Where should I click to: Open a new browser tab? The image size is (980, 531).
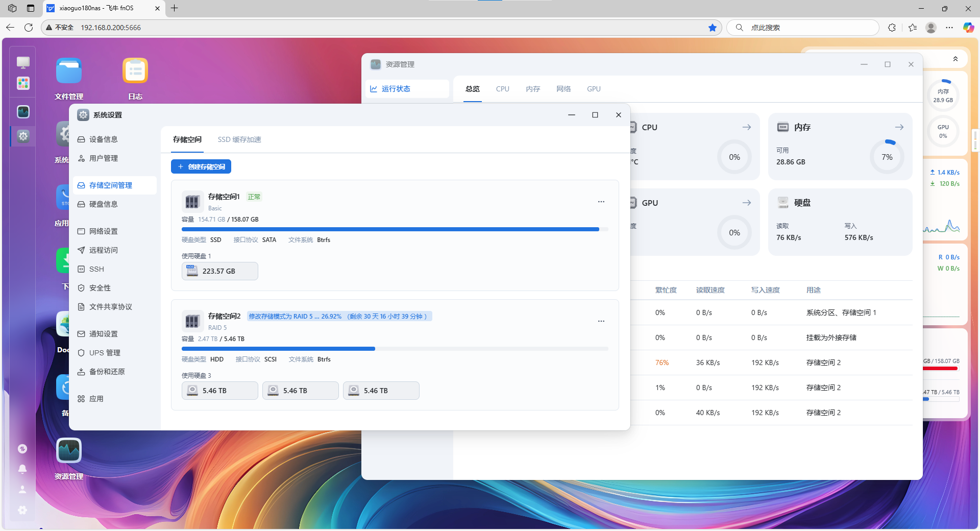(175, 8)
